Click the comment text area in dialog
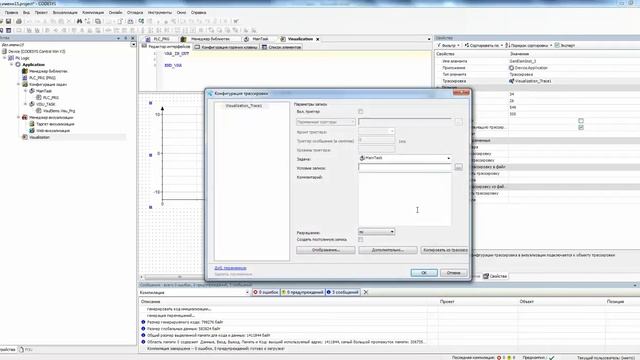The width and height of the screenshot is (640, 360). [405, 200]
